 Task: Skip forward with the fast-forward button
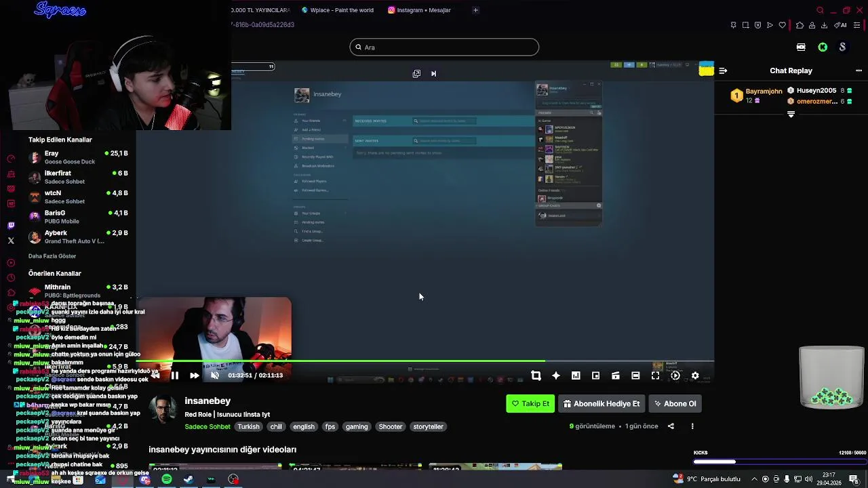pyautogui.click(x=195, y=375)
